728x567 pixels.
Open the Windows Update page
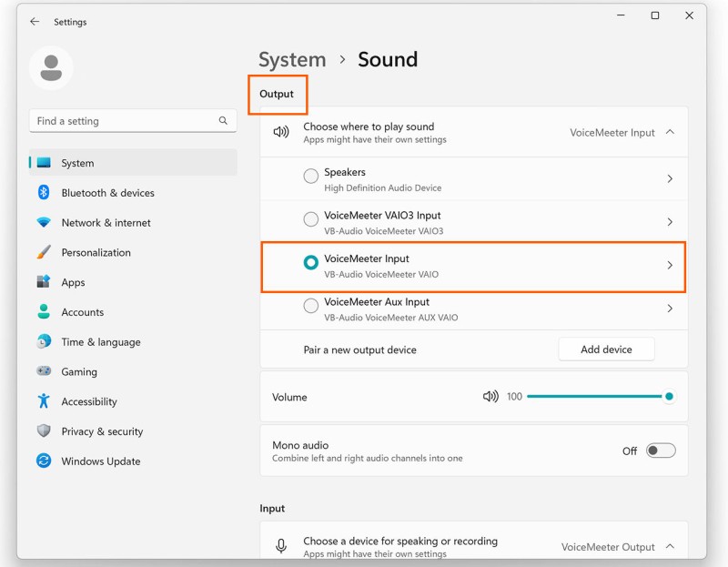pyautogui.click(x=133, y=461)
